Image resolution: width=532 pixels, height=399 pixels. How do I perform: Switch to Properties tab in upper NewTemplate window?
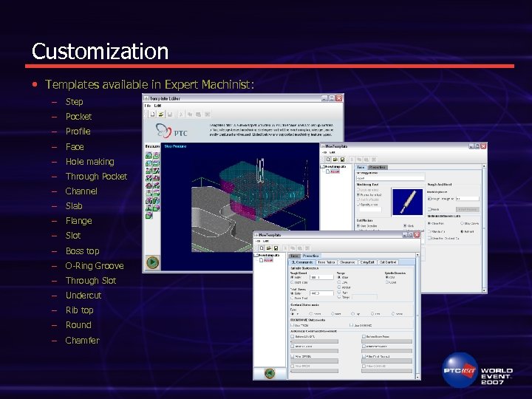(x=377, y=167)
